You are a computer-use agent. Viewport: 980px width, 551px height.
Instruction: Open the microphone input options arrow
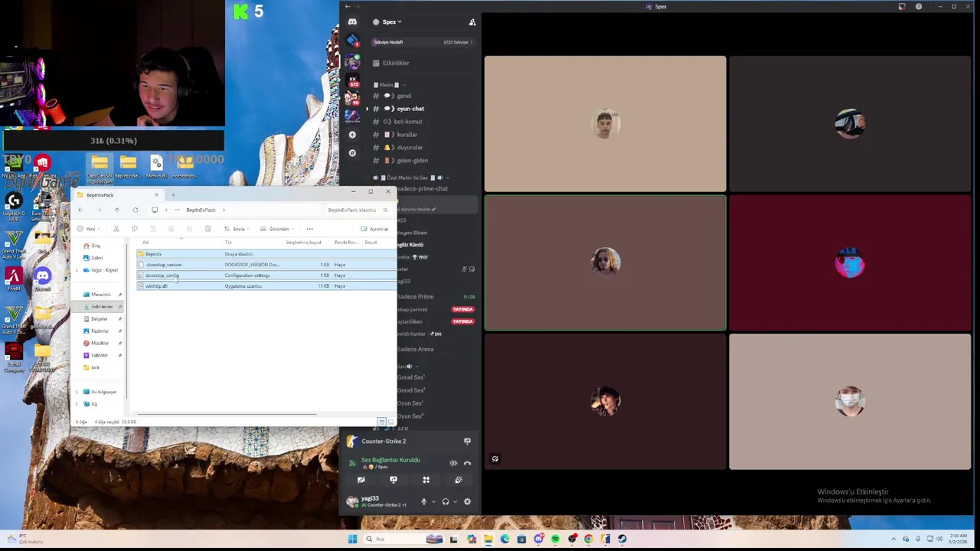(x=433, y=502)
